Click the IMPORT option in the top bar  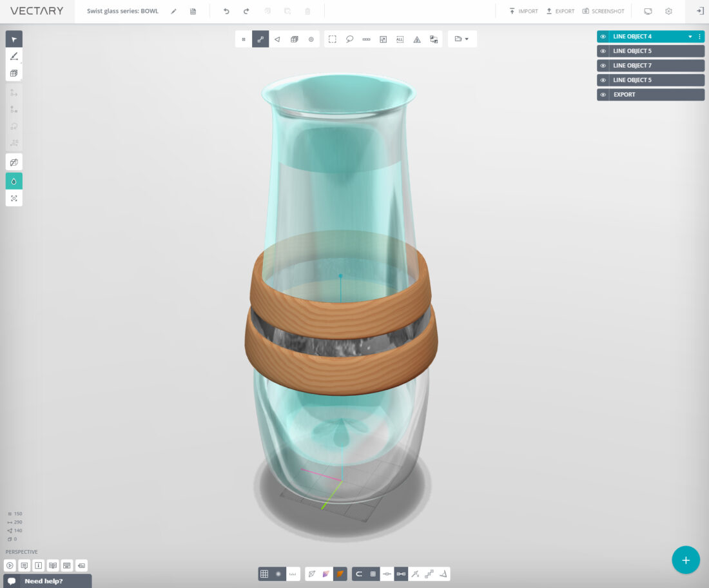click(x=523, y=11)
